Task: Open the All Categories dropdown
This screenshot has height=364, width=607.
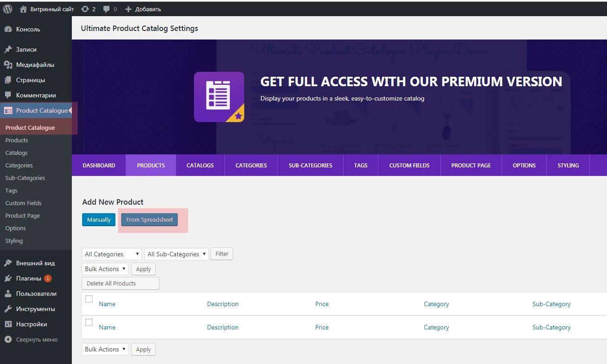Action: (x=112, y=254)
